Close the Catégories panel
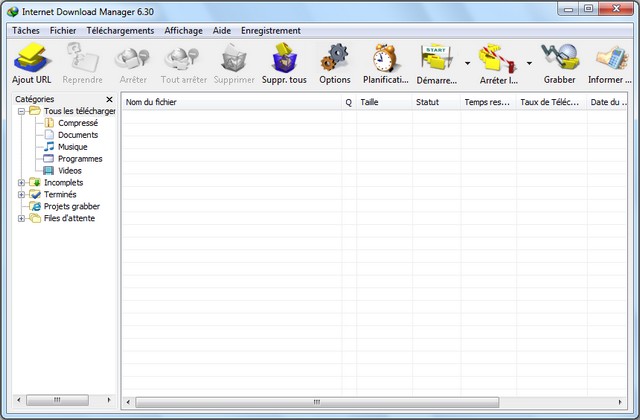This screenshot has height=420, width=640. 109,100
